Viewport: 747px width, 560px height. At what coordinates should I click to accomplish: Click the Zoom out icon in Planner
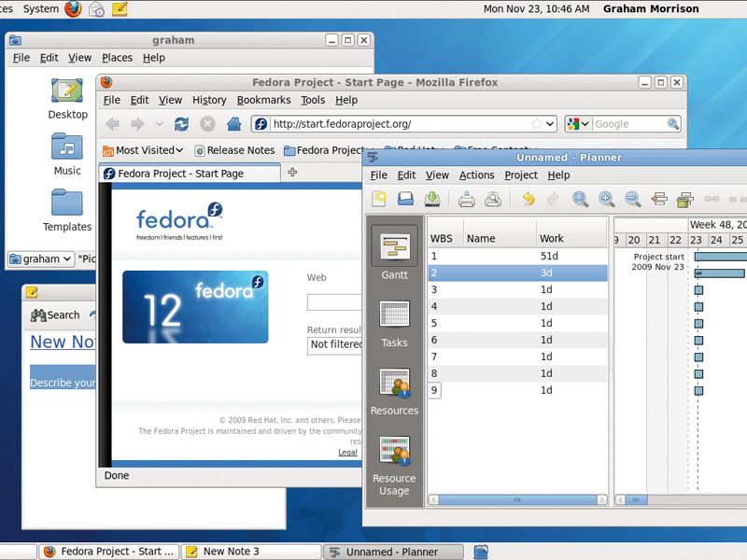633,199
